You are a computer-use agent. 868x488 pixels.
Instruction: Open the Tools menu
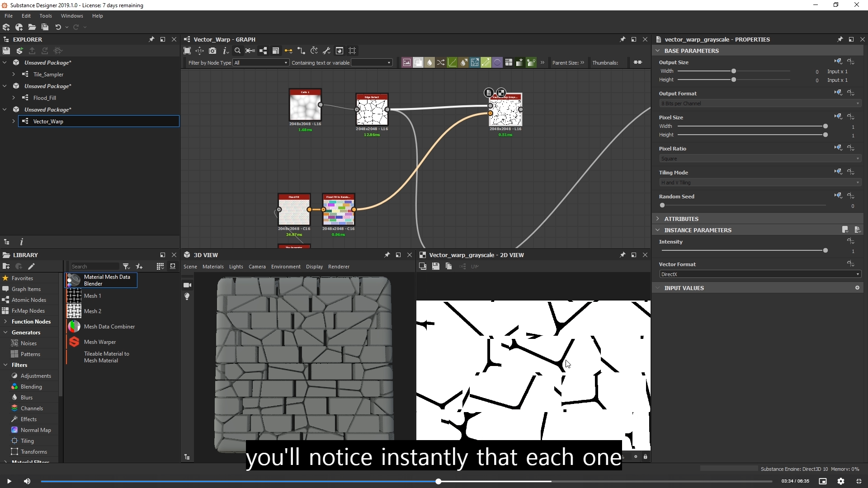pos(45,16)
